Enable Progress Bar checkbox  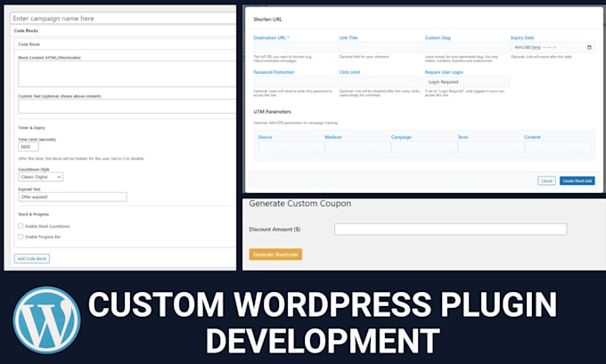tap(20, 237)
